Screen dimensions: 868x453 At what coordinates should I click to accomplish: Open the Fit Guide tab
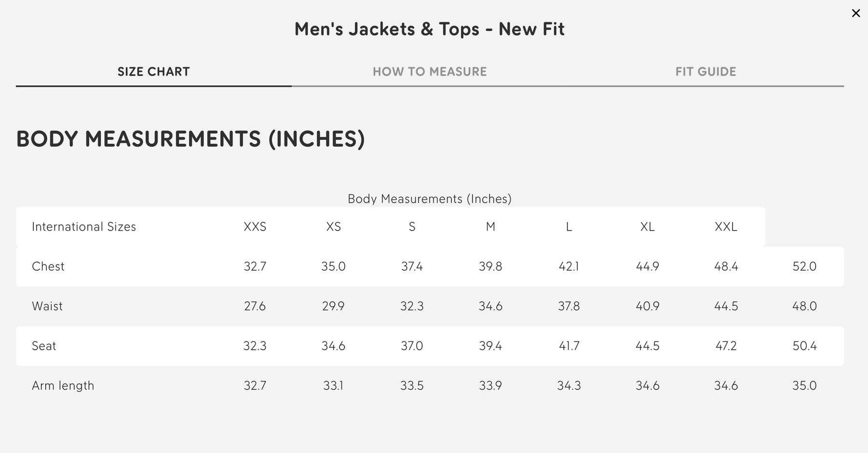705,72
